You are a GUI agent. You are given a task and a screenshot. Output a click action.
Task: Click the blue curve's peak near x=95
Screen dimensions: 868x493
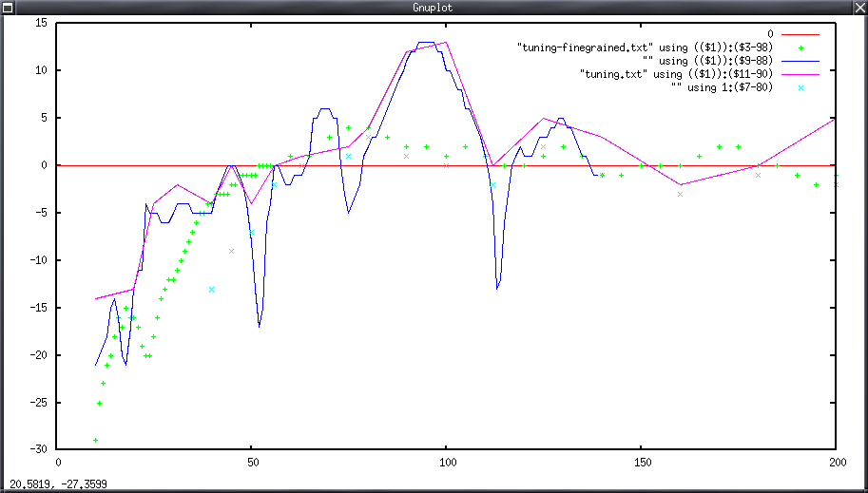click(426, 42)
